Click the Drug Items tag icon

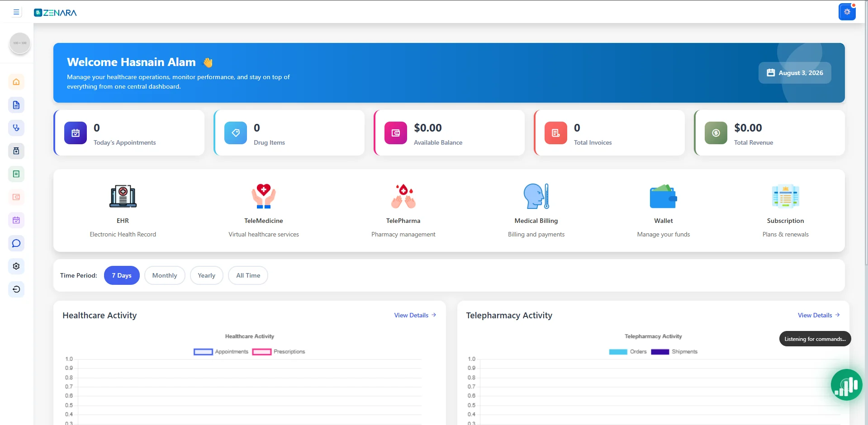(x=236, y=133)
